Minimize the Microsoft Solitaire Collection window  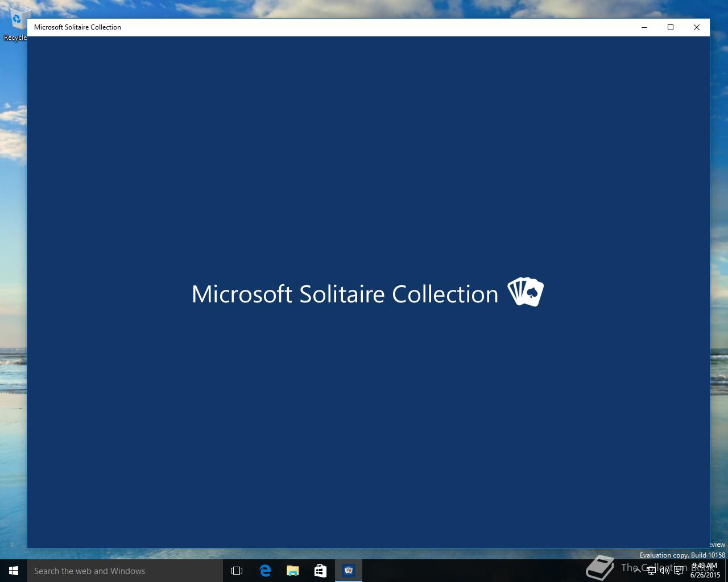644,27
